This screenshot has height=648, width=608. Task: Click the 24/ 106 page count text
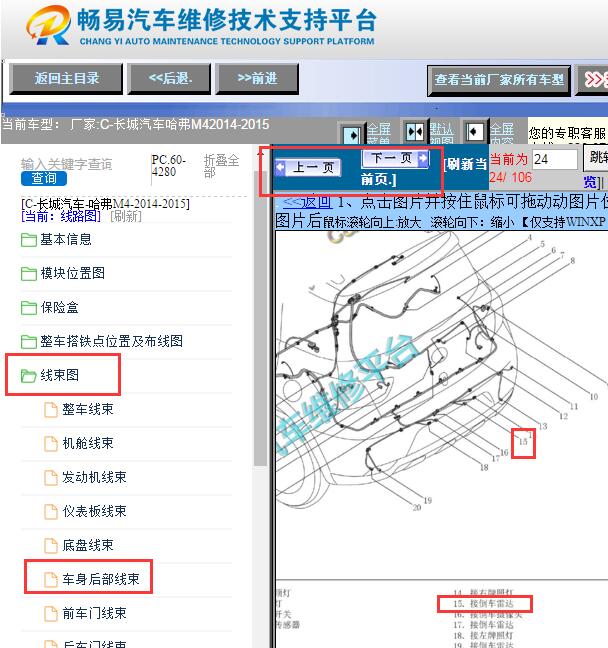(510, 177)
